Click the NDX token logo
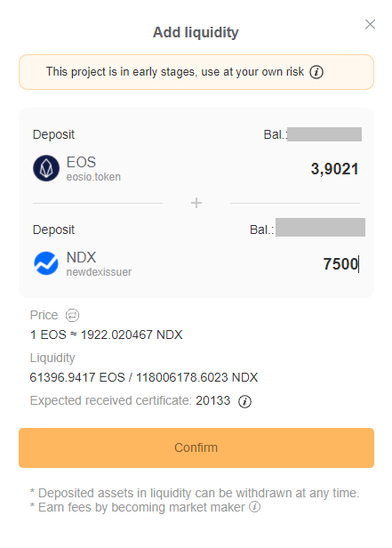 46,263
